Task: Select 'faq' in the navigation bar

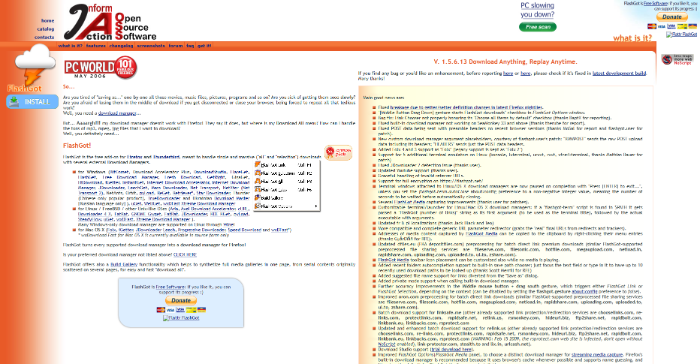Action: 190,46
